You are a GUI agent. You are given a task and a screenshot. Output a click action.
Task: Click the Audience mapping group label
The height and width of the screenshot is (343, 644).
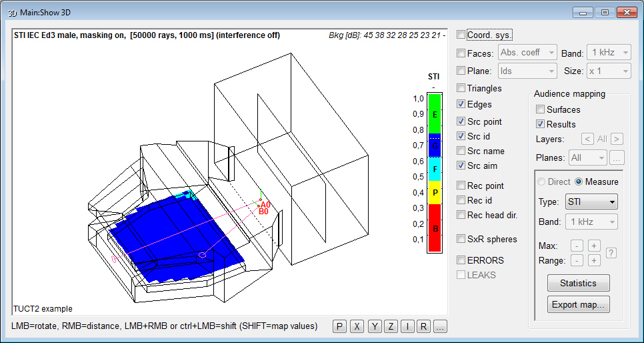point(569,94)
